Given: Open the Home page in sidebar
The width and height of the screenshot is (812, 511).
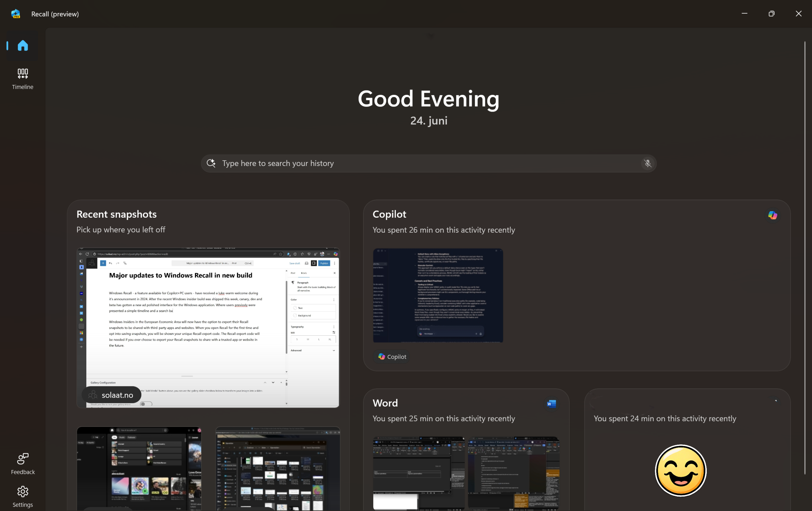Looking at the screenshot, I should click(23, 45).
